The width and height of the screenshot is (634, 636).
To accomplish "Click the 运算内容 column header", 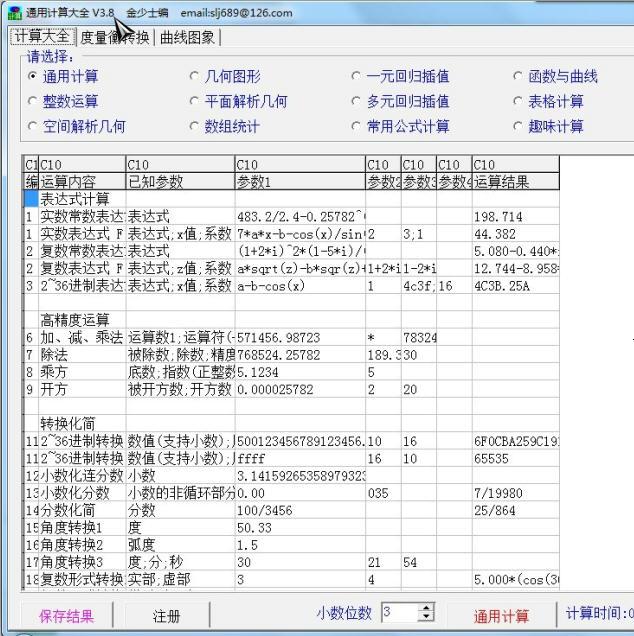I will tap(82, 181).
